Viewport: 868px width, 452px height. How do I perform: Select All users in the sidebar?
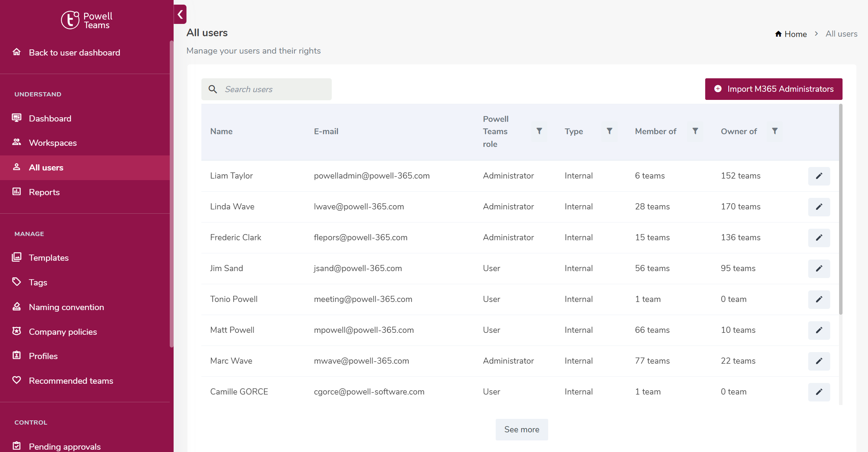click(x=85, y=167)
